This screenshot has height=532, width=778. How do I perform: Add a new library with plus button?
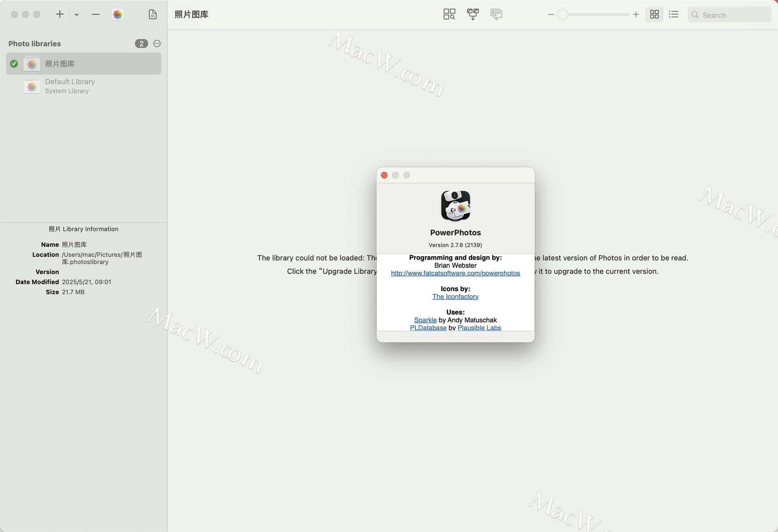click(60, 14)
